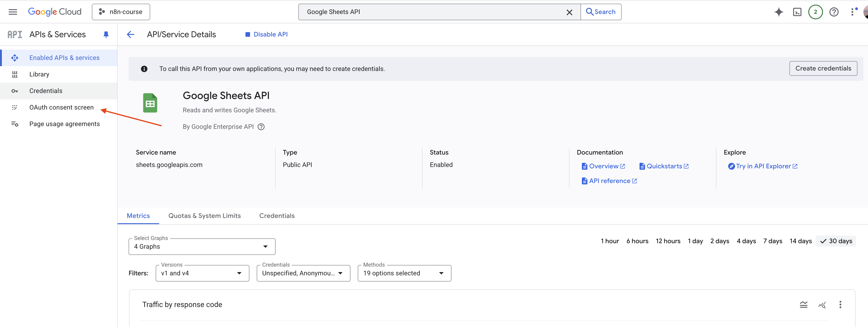Toggle the pin icon next to APIs & Services

click(106, 34)
